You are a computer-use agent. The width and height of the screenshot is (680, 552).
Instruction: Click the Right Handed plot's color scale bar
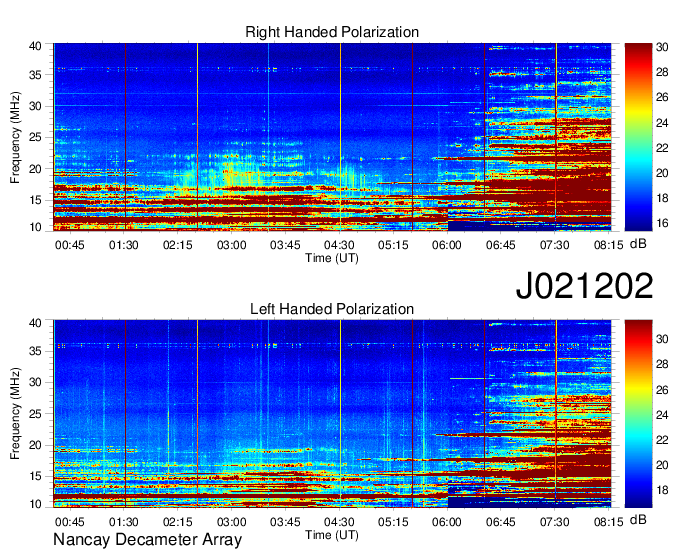(x=638, y=137)
